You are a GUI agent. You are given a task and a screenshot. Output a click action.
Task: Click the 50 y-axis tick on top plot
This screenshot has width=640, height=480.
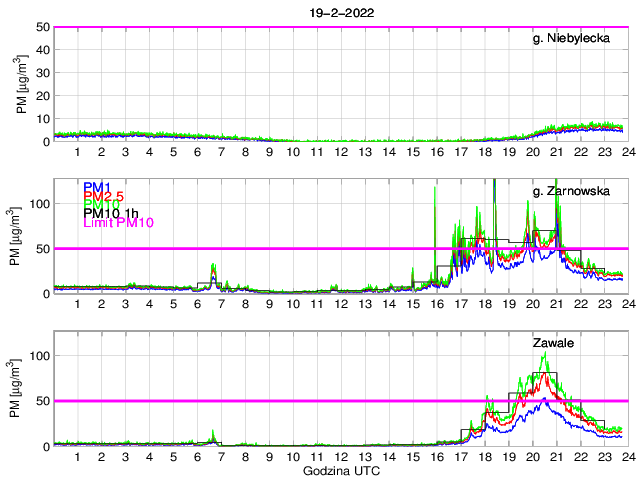coord(43,27)
